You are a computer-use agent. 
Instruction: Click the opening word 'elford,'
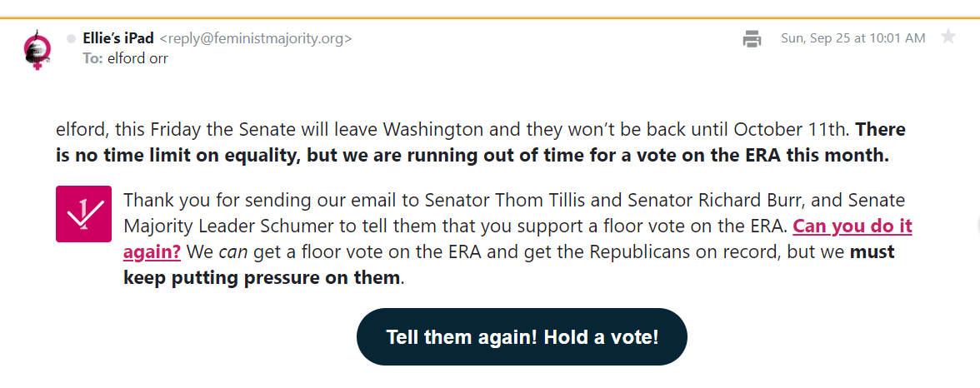[80, 130]
